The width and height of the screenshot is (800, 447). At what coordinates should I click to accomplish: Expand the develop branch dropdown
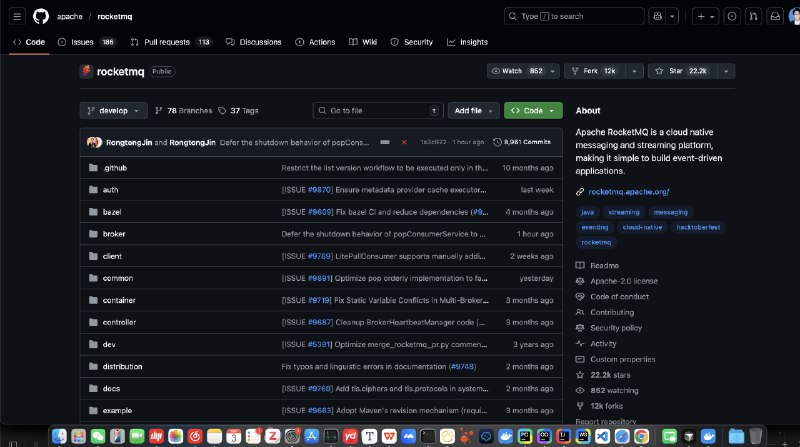pyautogui.click(x=114, y=111)
